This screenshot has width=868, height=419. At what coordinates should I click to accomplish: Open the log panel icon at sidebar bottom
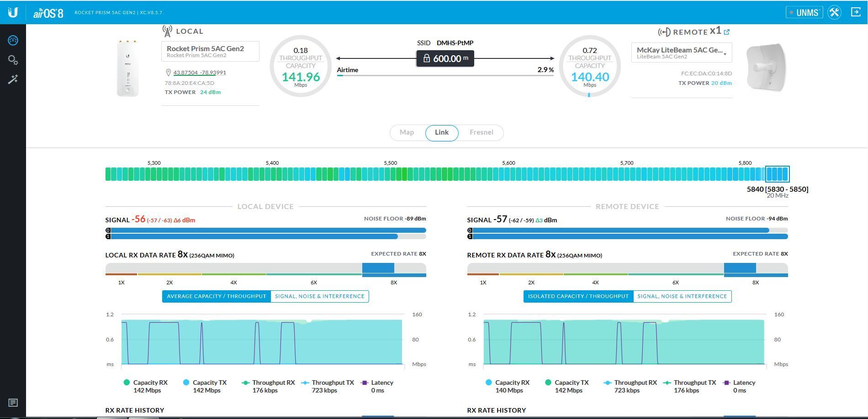pos(13,403)
